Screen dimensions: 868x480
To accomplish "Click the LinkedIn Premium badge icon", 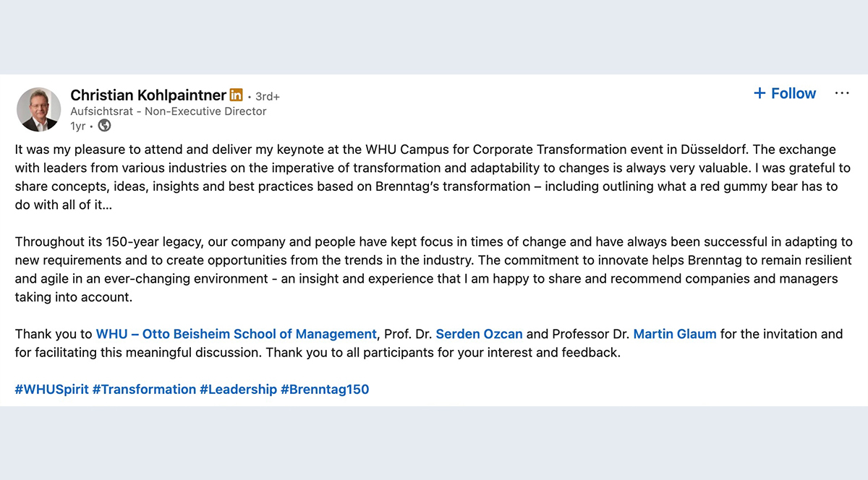I will (237, 95).
